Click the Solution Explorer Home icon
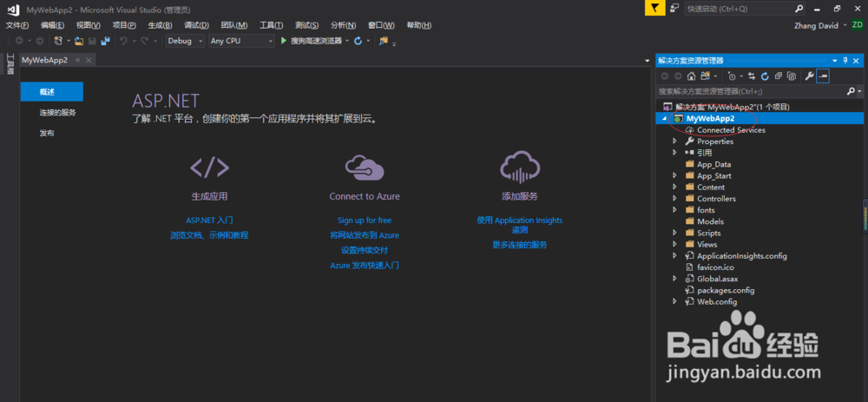The width and height of the screenshot is (868, 402). click(692, 76)
